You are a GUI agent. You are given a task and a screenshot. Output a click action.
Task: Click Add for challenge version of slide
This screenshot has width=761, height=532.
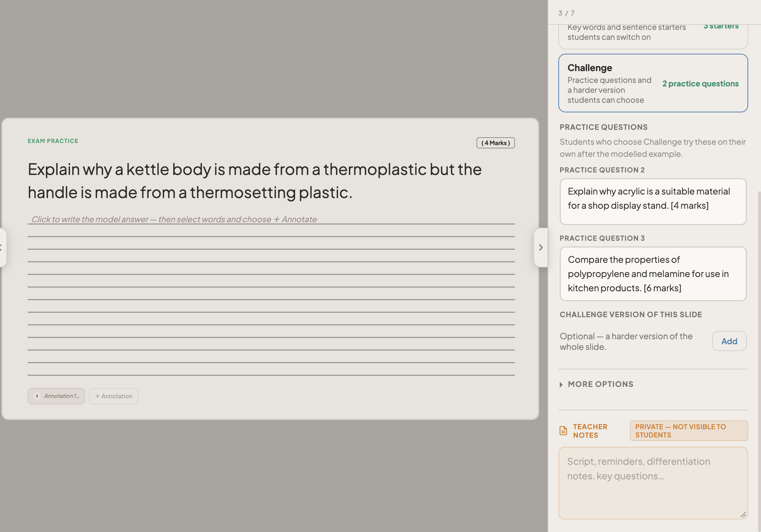click(x=729, y=341)
